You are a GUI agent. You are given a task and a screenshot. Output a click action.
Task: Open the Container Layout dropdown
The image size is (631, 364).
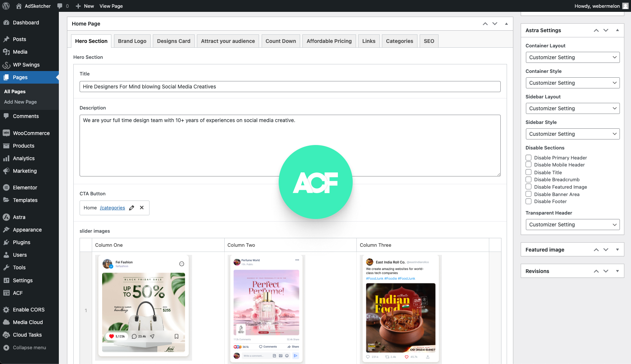(x=573, y=57)
